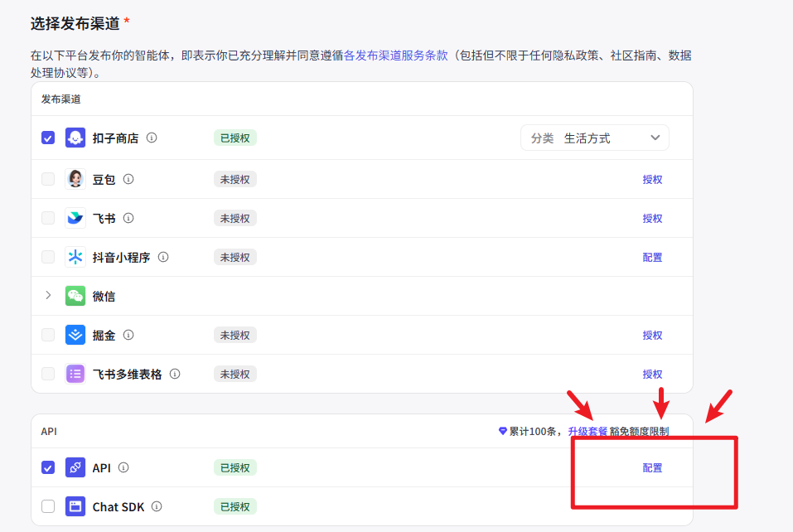Click 授权 for 飞书多维表格

[x=652, y=374]
